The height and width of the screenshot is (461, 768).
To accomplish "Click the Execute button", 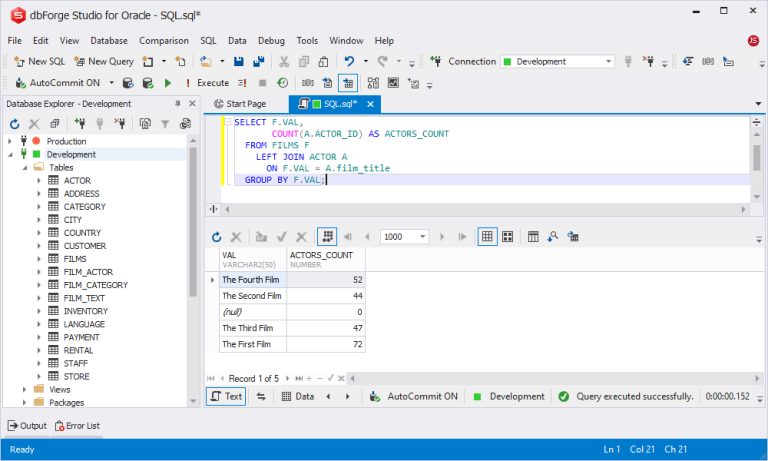I will (x=208, y=83).
